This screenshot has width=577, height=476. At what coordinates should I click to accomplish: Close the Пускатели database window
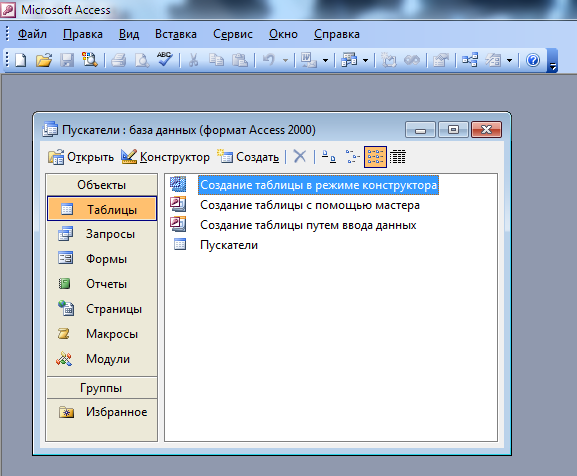pyautogui.click(x=486, y=129)
